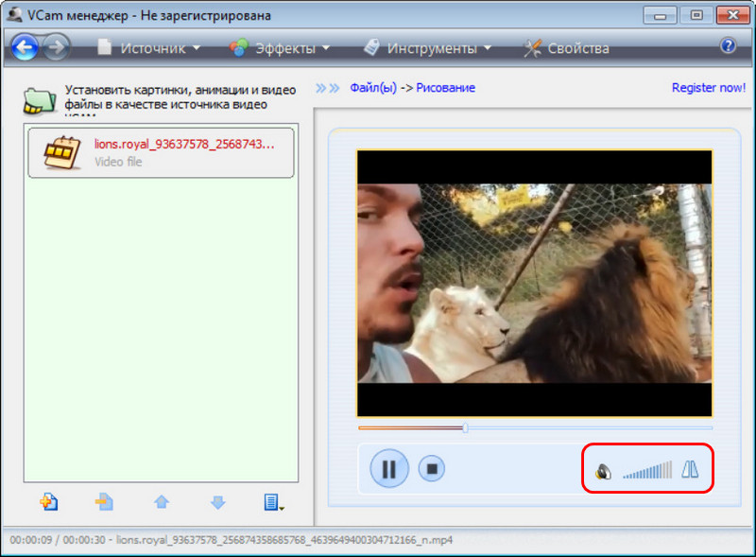The image size is (756, 557).
Task: Click the Рисование breadcrumb link
Action: coord(445,88)
